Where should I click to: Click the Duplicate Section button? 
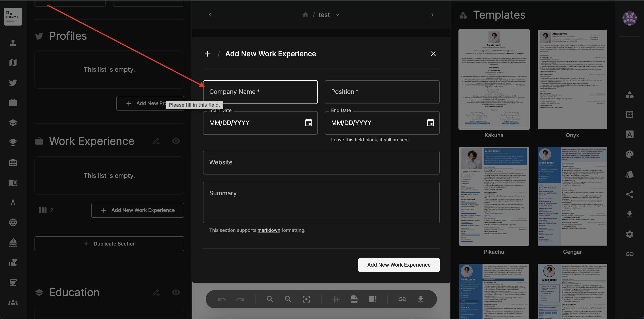(109, 244)
